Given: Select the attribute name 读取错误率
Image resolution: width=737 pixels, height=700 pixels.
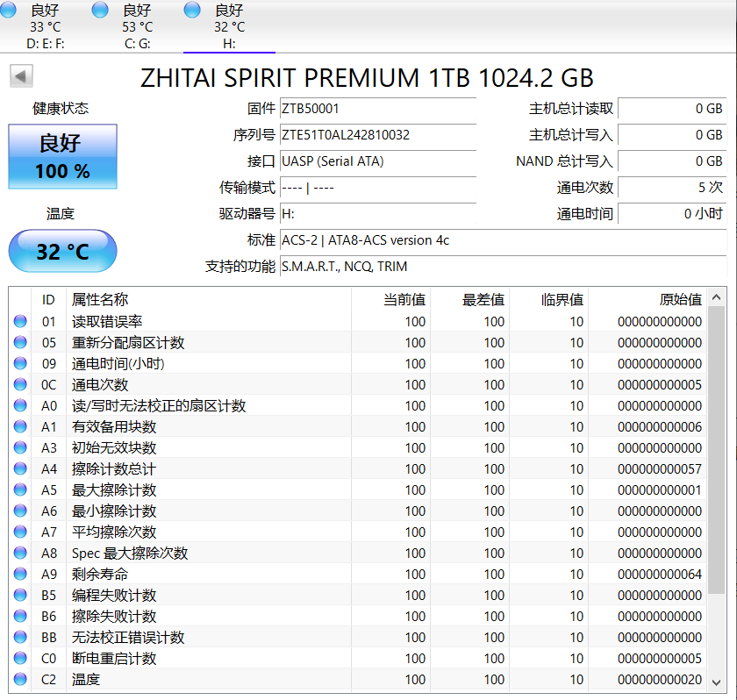Looking at the screenshot, I should click(107, 321).
